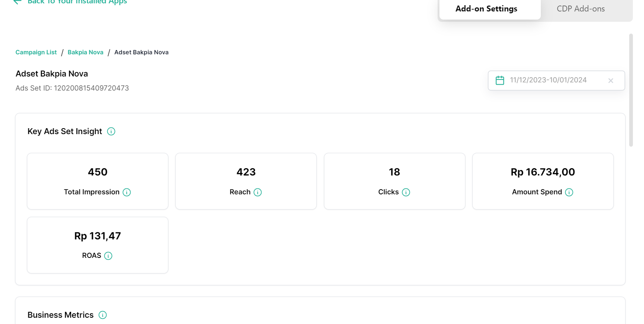The height and width of the screenshot is (324, 644).
Task: Go to Campaign List breadcrumb
Action: [x=36, y=52]
